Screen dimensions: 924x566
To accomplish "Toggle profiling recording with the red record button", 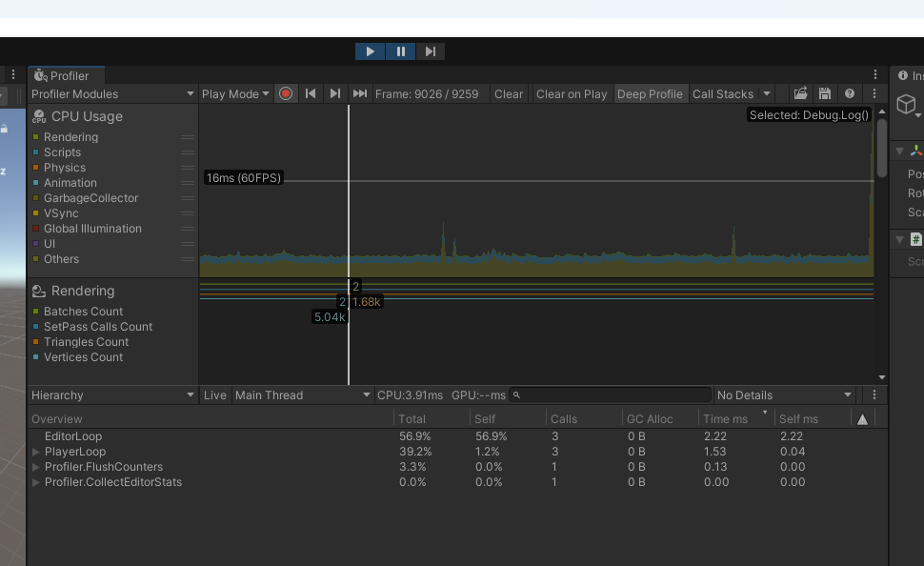I will (x=286, y=93).
